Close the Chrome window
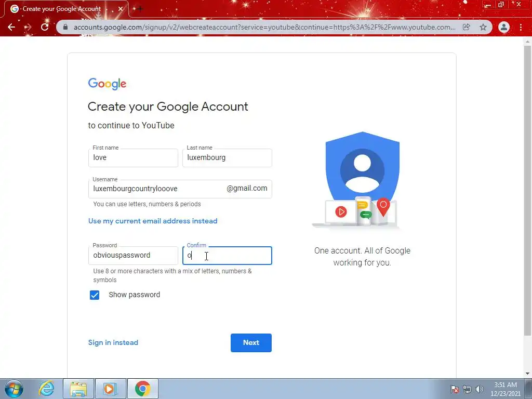This screenshot has width=532, height=399. [x=518, y=5]
